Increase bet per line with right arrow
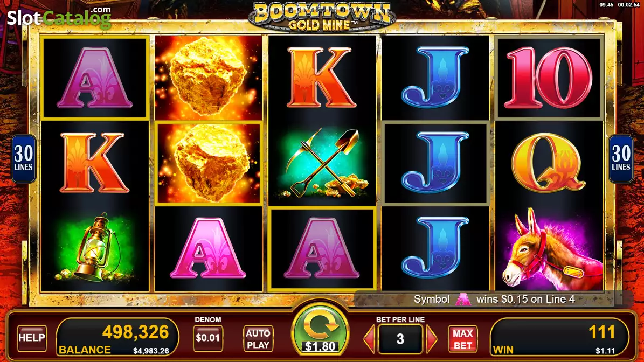 pyautogui.click(x=431, y=339)
